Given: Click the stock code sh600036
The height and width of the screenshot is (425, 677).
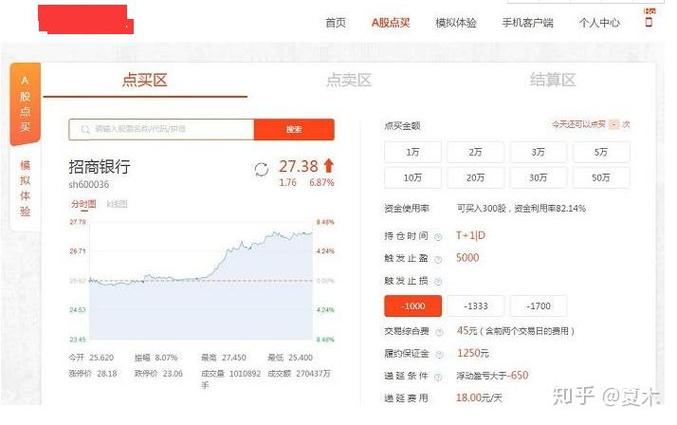Looking at the screenshot, I should click(x=89, y=184).
